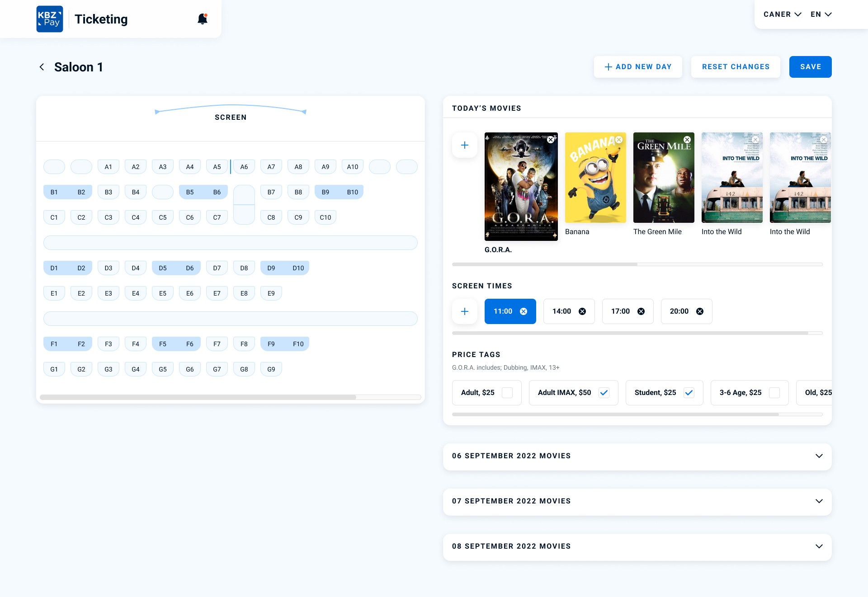Click the plus icon to add a movie
The width and height of the screenshot is (868, 597).
(464, 145)
